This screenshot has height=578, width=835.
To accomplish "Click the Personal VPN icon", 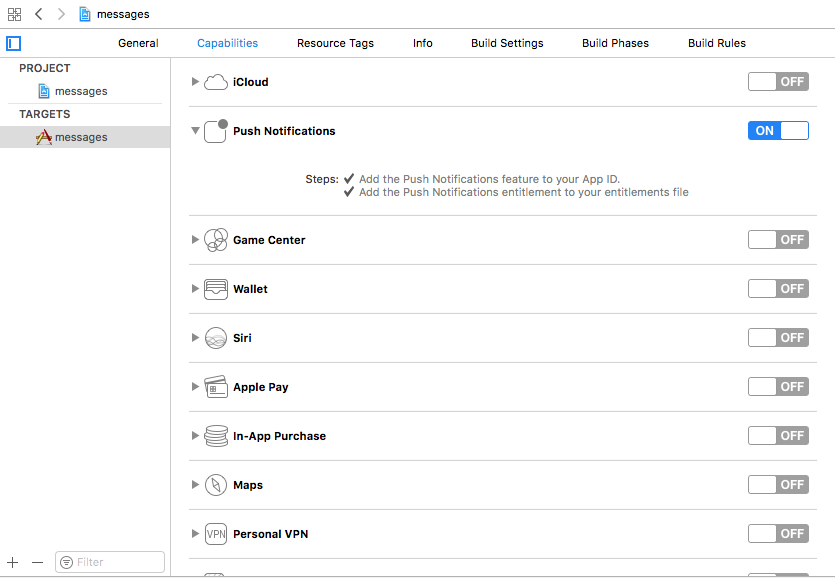I will [216, 534].
